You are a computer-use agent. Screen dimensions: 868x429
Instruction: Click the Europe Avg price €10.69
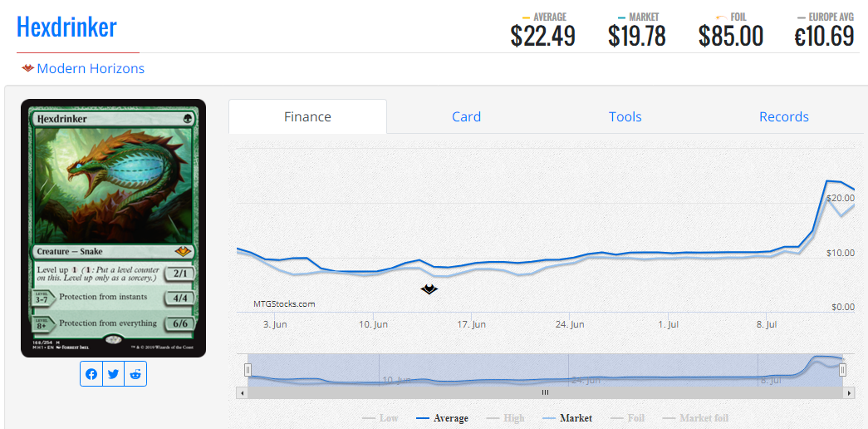(x=825, y=37)
